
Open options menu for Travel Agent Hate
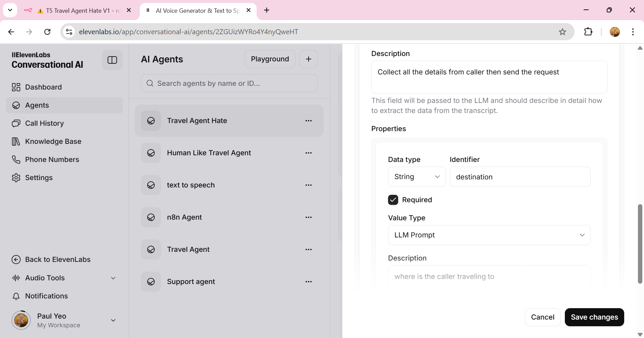pos(309,121)
